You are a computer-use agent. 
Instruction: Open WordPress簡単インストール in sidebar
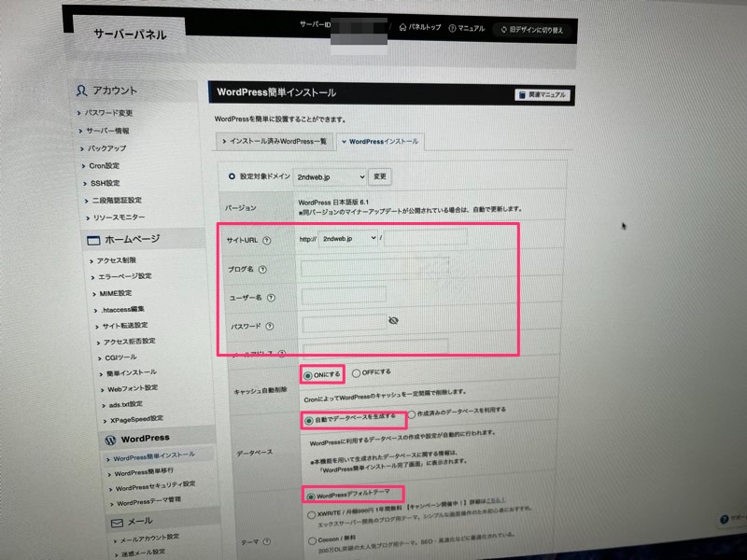click(x=154, y=456)
